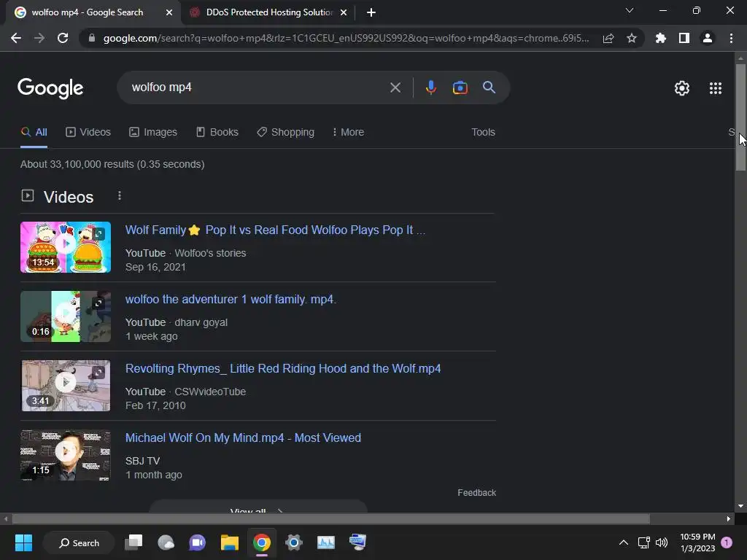Open the tab search dropdown arrow
This screenshot has height=560, width=747.
[630, 10]
